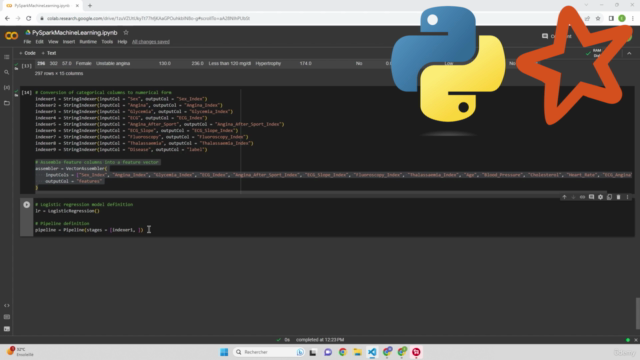Open the Comment button in the header
This screenshot has height=360, width=640.
556,36
